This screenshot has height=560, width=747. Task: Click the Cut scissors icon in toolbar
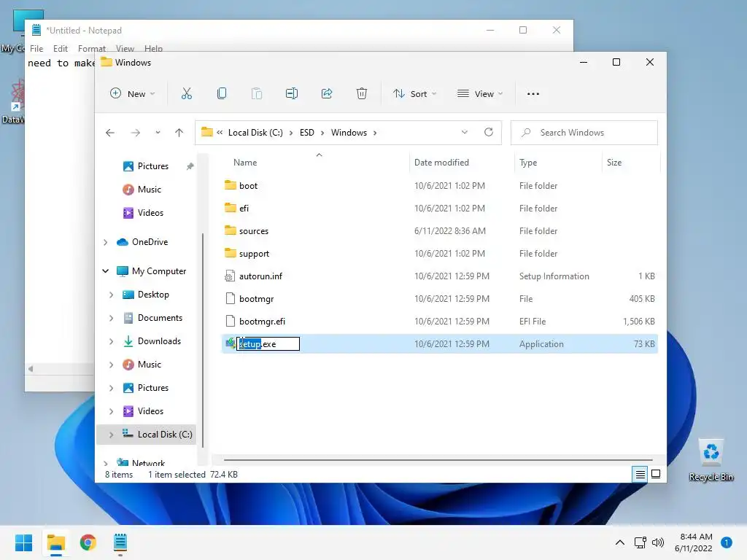186,94
